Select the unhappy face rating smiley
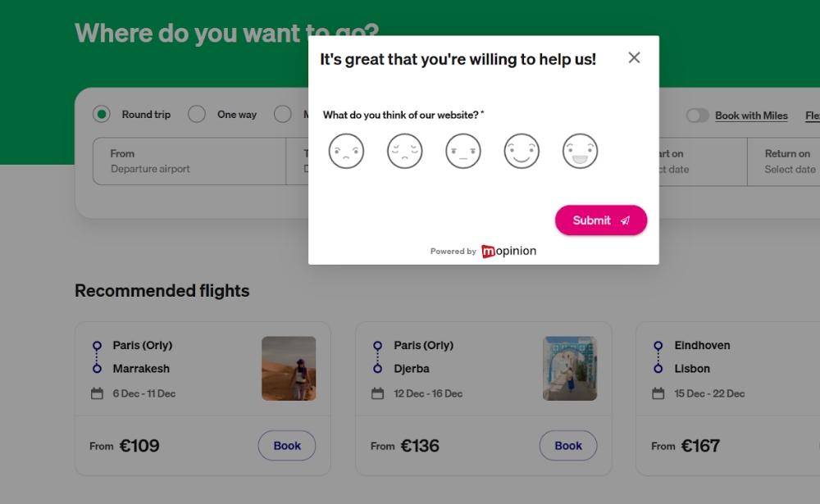820x504 pixels. tap(404, 151)
